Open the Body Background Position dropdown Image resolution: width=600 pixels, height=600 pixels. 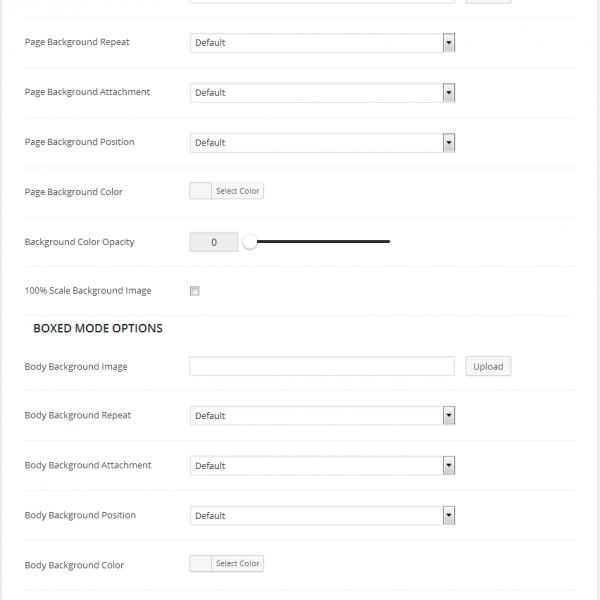click(x=322, y=516)
